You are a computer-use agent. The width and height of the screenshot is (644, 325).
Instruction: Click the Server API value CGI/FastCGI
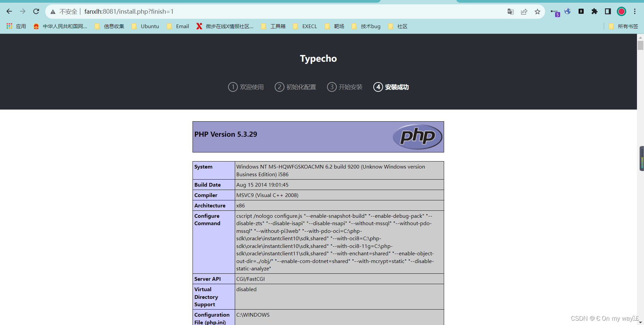tap(251, 279)
